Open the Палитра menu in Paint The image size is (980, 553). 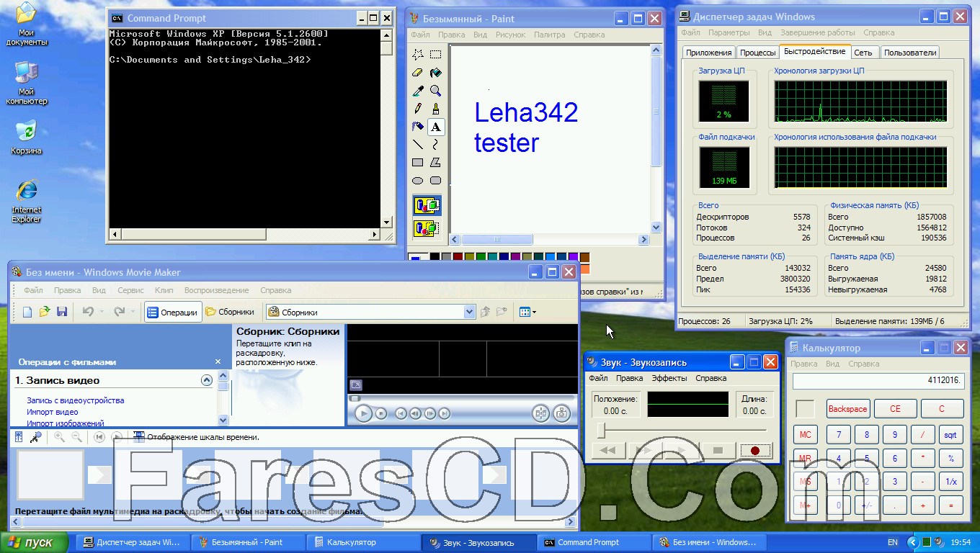(550, 35)
